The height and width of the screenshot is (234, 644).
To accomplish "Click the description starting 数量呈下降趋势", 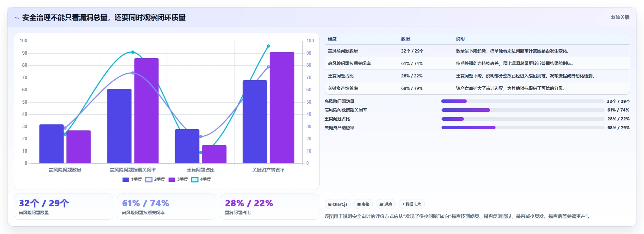I will pos(513,51).
